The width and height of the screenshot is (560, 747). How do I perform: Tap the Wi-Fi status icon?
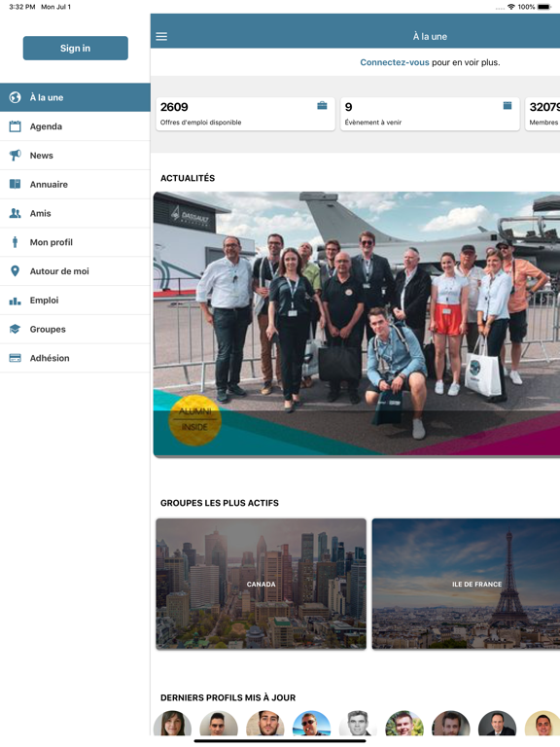(x=511, y=7)
